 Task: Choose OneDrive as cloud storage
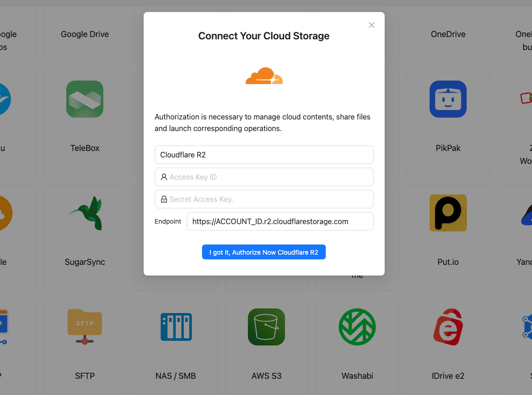click(448, 34)
